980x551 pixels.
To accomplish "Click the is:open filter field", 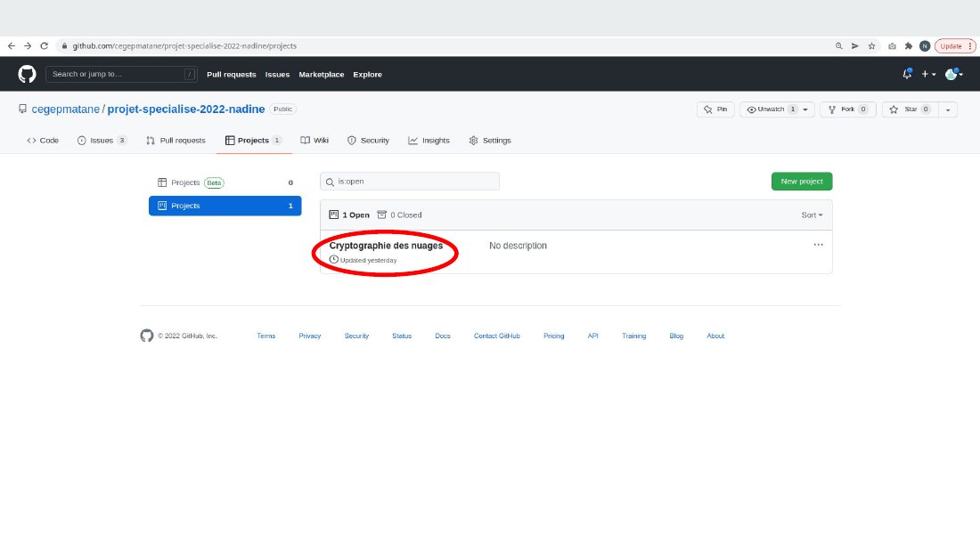I will pos(410,182).
